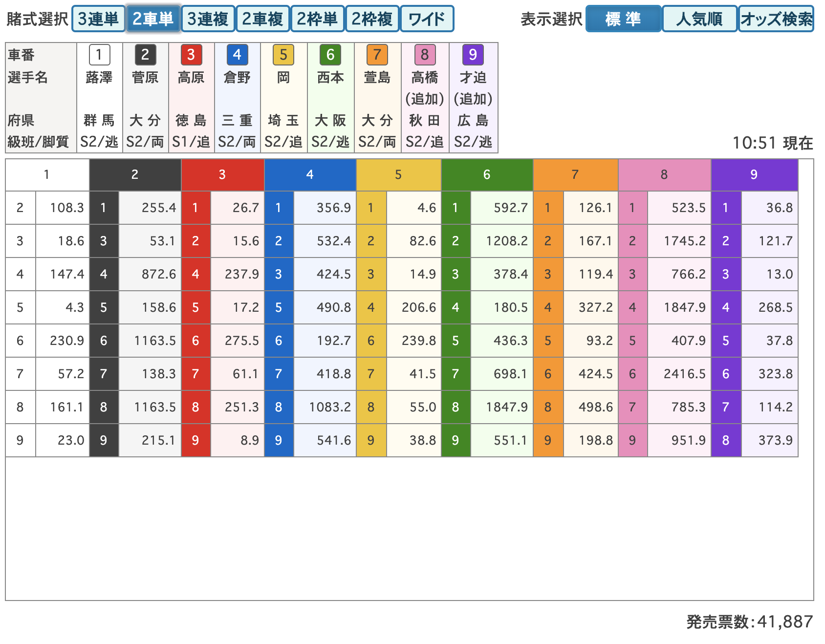Image resolution: width=825 pixels, height=644 pixels.
Task: Switch display to 人気順 order
Action: point(699,19)
